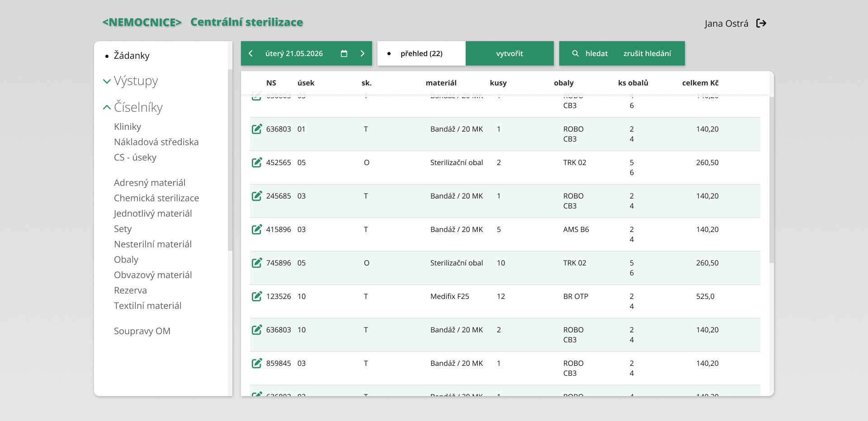Click the date úterý 21.05.2026

click(294, 53)
